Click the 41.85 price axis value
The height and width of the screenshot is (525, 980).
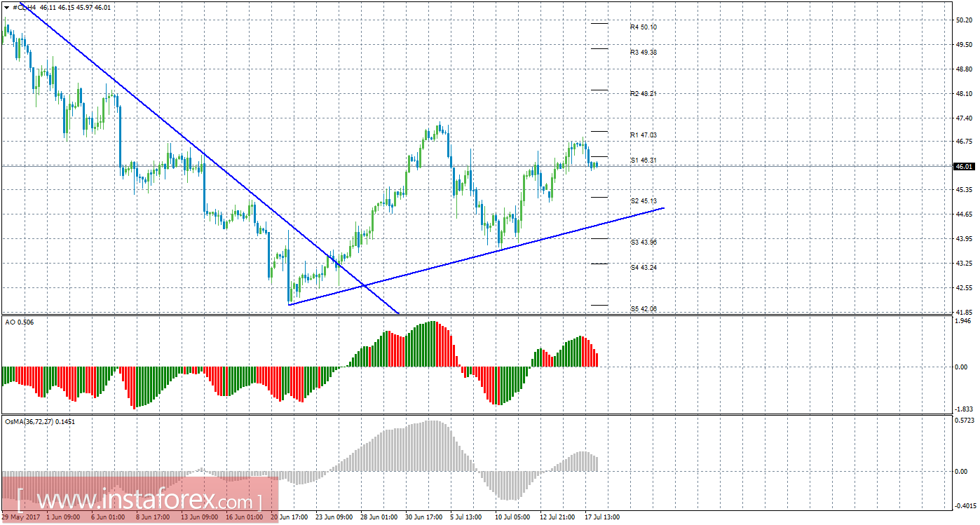pyautogui.click(x=963, y=312)
